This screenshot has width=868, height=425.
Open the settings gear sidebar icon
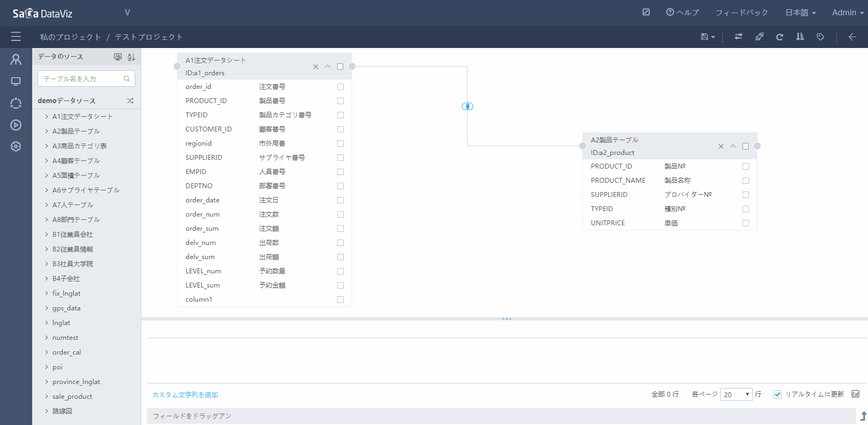(16, 146)
